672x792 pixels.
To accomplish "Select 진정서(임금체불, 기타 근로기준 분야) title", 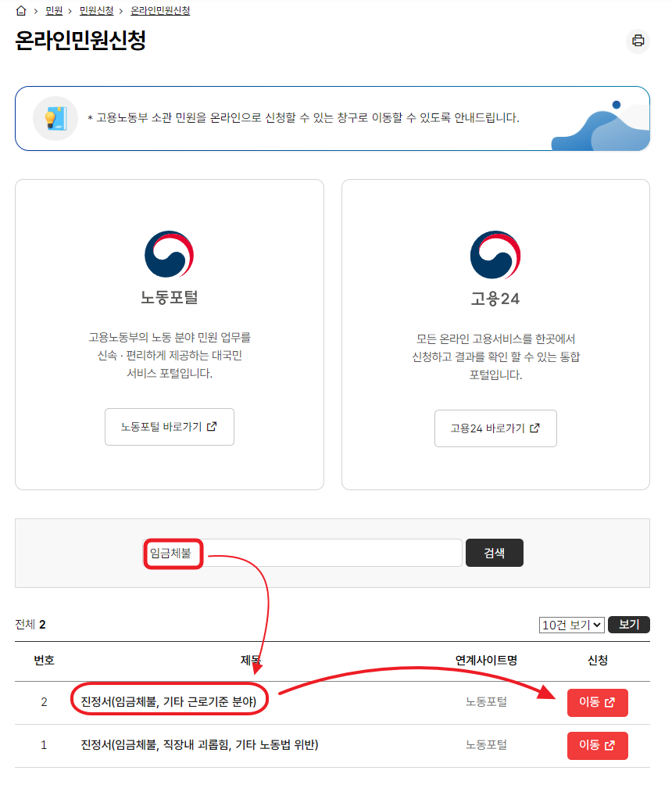I will 169,701.
